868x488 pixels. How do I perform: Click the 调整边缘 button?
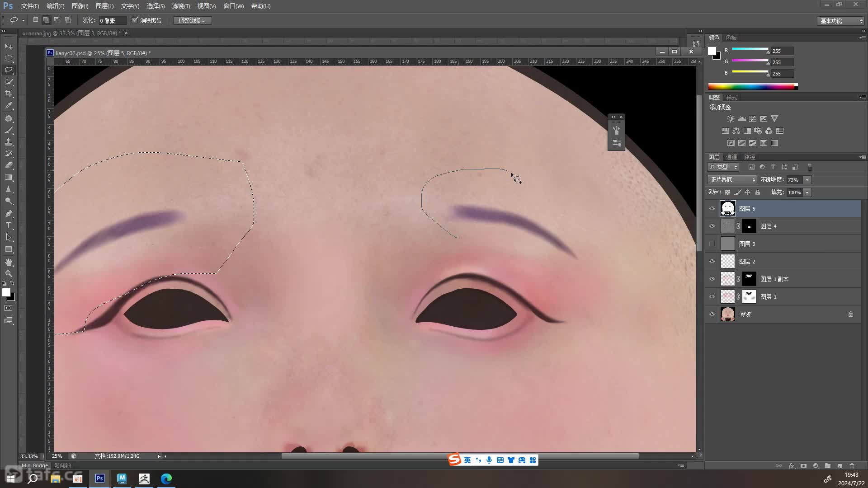[192, 20]
